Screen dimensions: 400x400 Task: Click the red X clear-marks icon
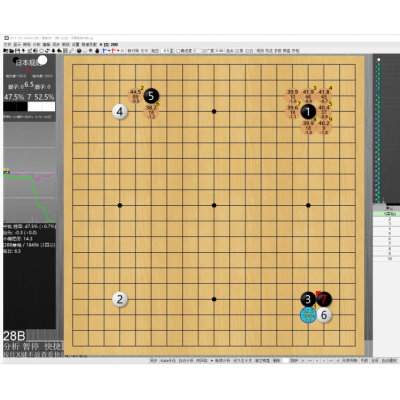pos(122,51)
